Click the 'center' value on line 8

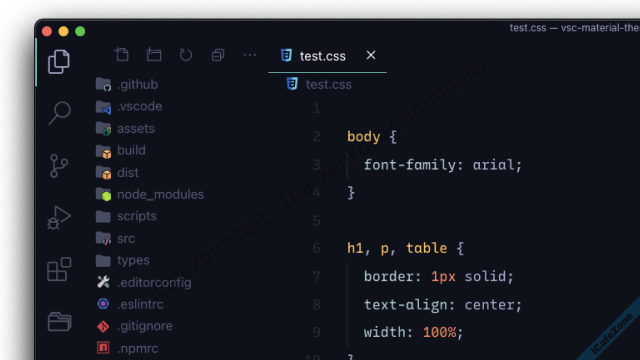point(489,305)
